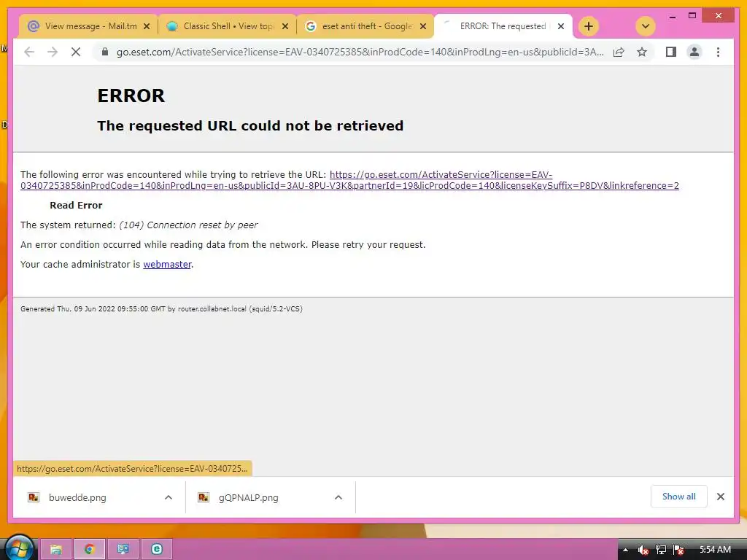This screenshot has height=560, width=747.
Task: Open Chrome three-dot menu
Action: point(718,52)
